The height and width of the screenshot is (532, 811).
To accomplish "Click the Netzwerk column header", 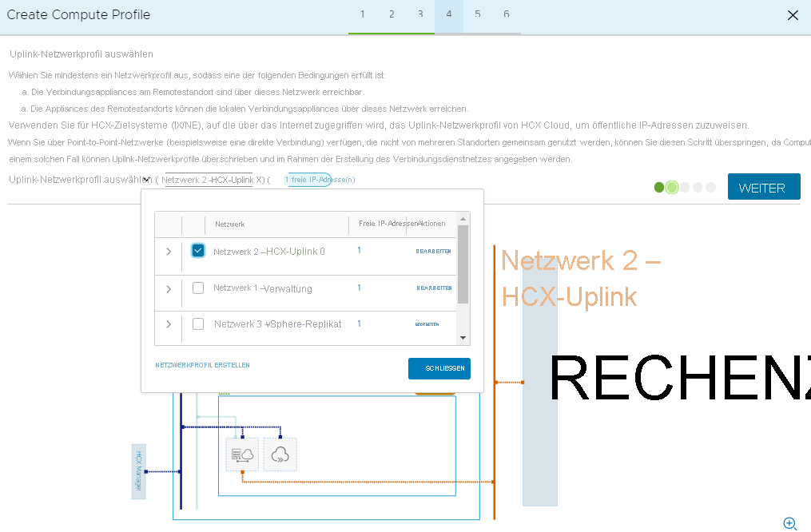I will [229, 224].
